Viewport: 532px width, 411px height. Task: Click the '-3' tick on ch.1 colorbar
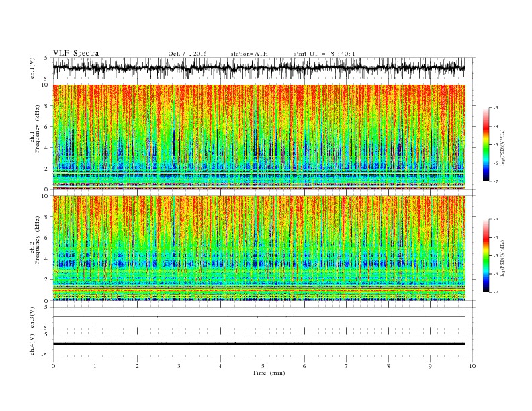tap(496, 108)
